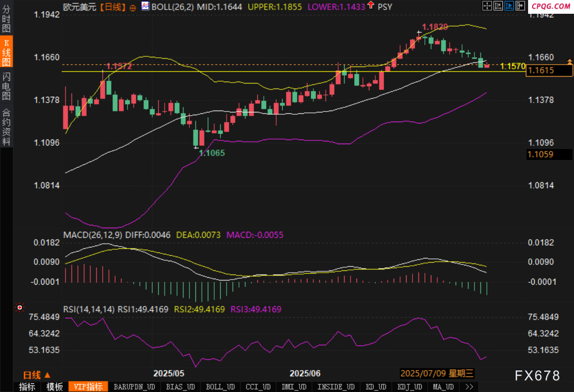Click the red sun marker beside RSI panel
The width and height of the screenshot is (574, 392).
[x=19, y=308]
